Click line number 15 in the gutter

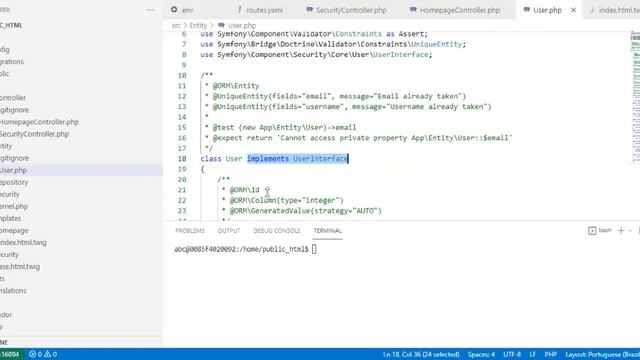point(182,127)
